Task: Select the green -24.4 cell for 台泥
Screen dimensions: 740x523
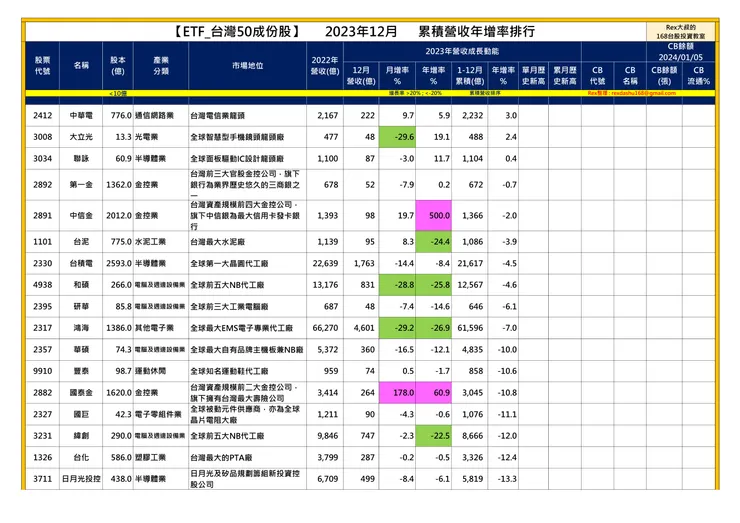Action: (x=434, y=242)
